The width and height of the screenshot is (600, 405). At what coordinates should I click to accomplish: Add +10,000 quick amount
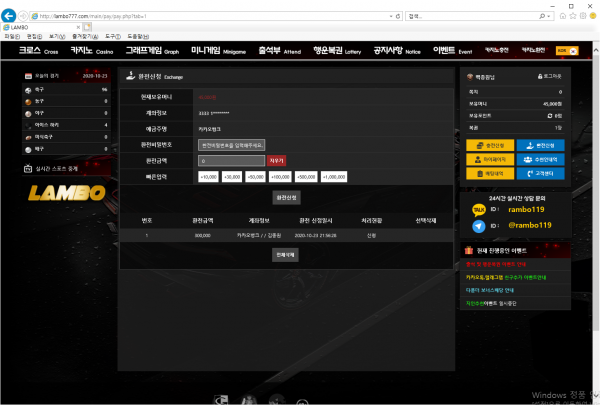[x=209, y=177]
